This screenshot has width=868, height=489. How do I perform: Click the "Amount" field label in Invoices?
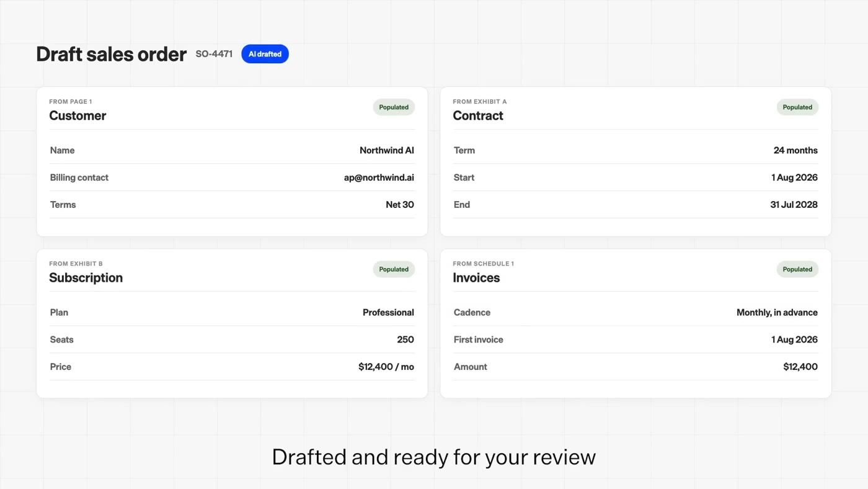click(471, 367)
